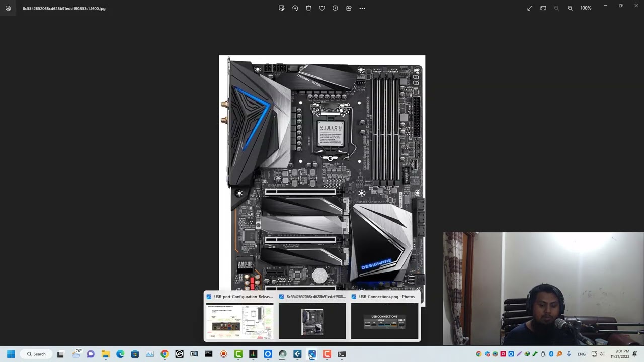Open Task View from the taskbar
Viewport: 644px width, 362px height.
60,354
